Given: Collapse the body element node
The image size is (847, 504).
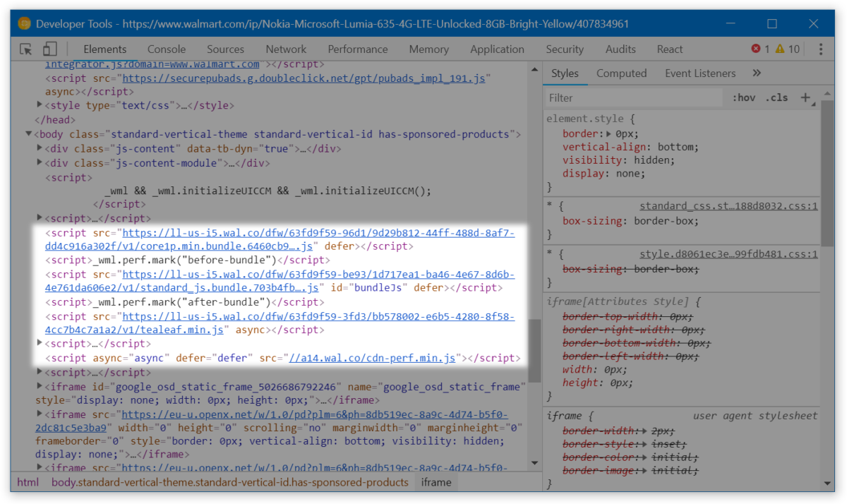Looking at the screenshot, I should 28,133.
